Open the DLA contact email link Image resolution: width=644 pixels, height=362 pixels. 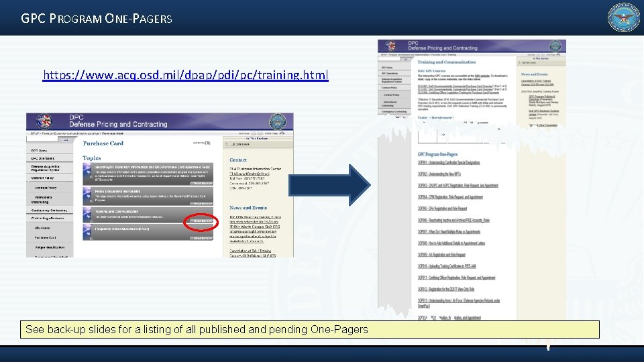250,174
